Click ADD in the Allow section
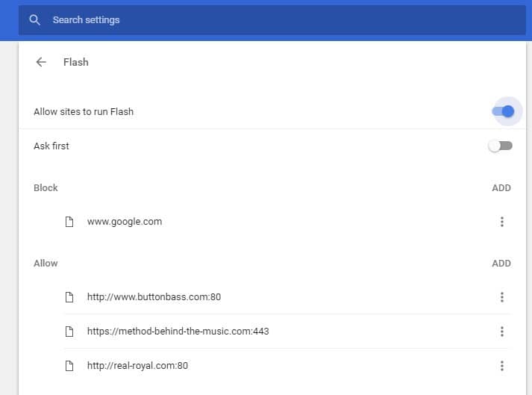Screen dimensions: 532x395 (501, 264)
